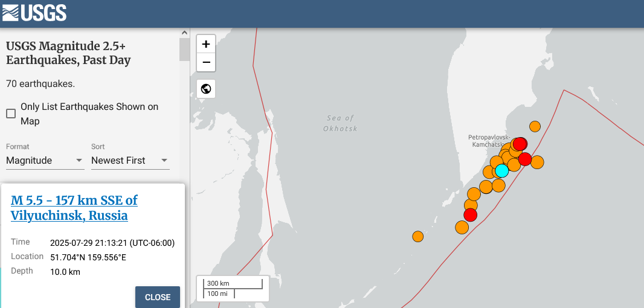Open the Format dropdown showing Magnitude
The height and width of the screenshot is (308, 644).
(x=45, y=161)
